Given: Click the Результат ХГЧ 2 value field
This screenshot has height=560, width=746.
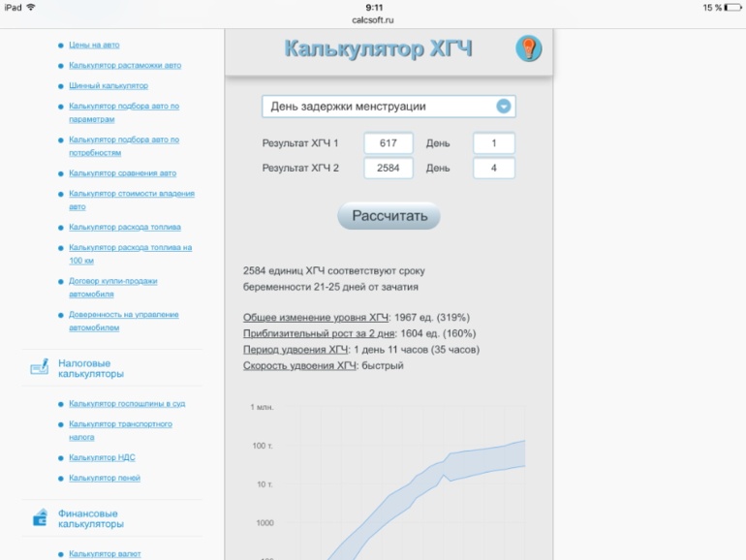Looking at the screenshot, I should [x=389, y=169].
